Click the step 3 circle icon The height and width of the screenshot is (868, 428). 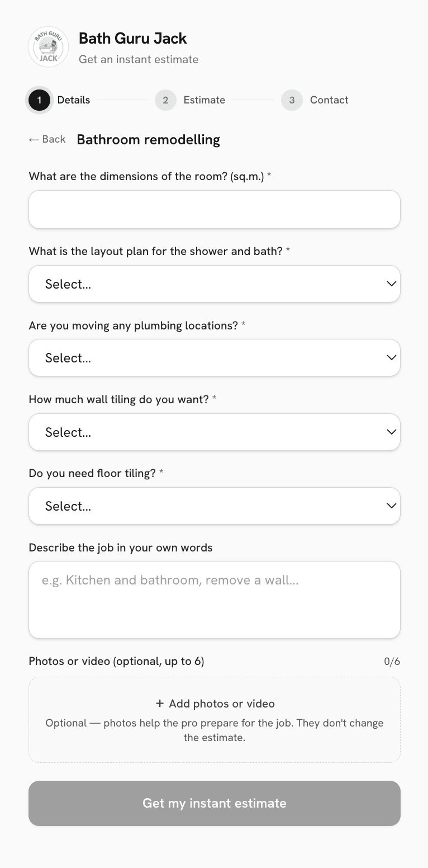292,100
